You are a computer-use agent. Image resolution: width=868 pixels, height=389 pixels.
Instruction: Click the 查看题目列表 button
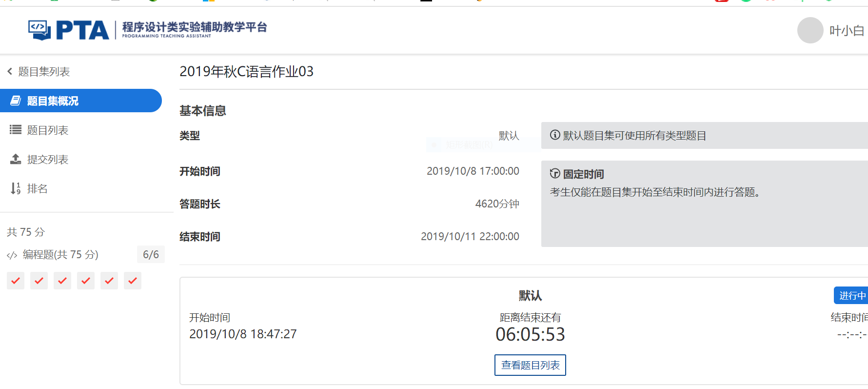pos(530,365)
